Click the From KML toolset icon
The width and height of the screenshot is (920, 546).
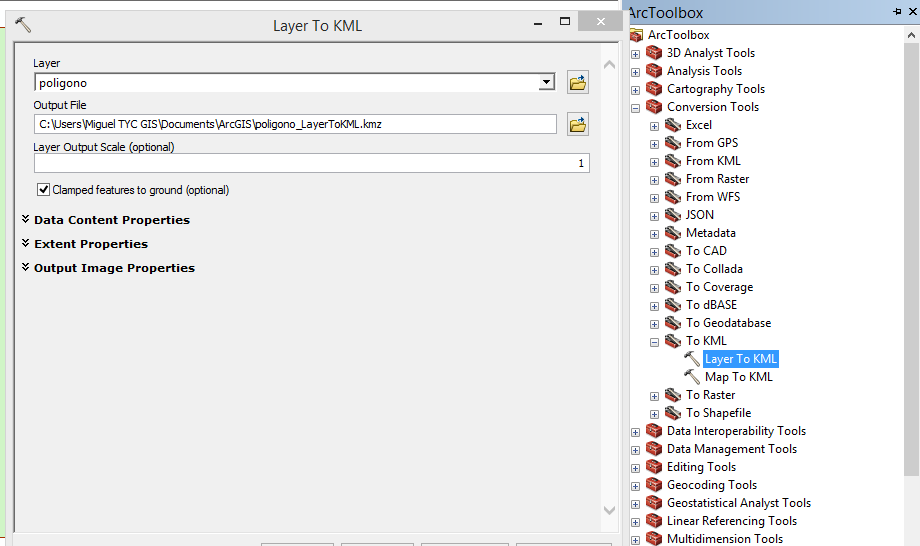pos(673,161)
